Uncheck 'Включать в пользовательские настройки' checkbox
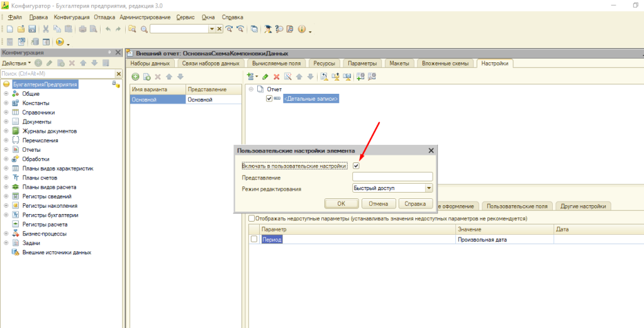644x328 pixels. pyautogui.click(x=356, y=166)
